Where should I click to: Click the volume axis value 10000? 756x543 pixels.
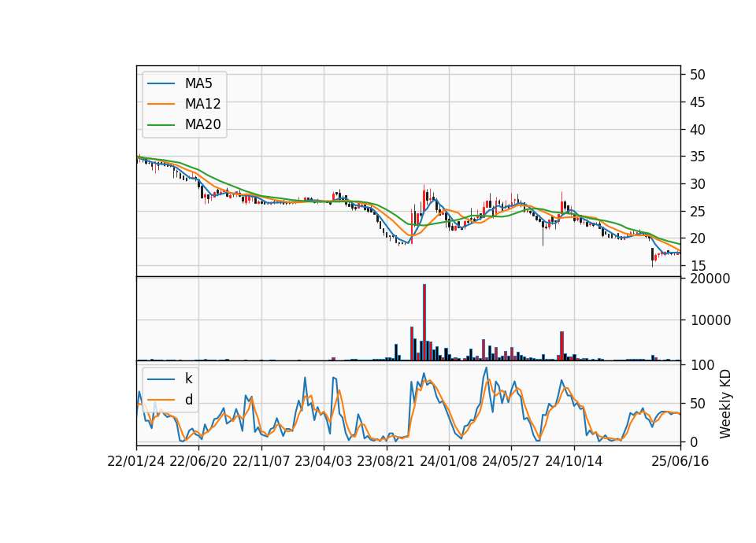click(x=710, y=320)
